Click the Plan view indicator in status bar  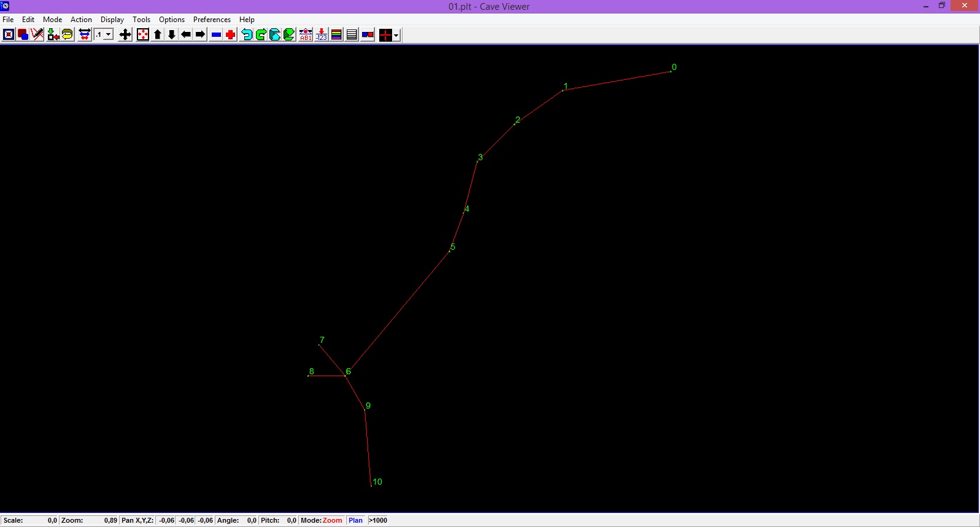tap(355, 520)
